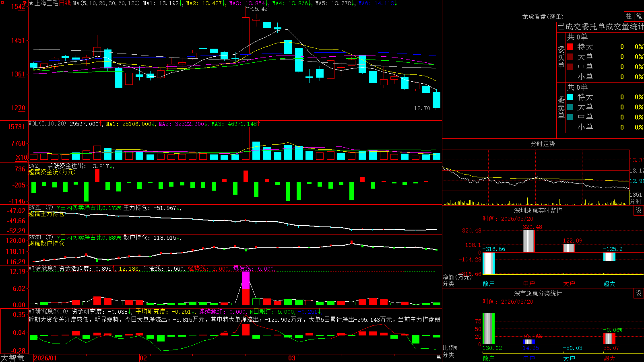This screenshot has height=362, width=644.
Task: Open settings 设 for 深市超赢分类统计
Action: 639,293
